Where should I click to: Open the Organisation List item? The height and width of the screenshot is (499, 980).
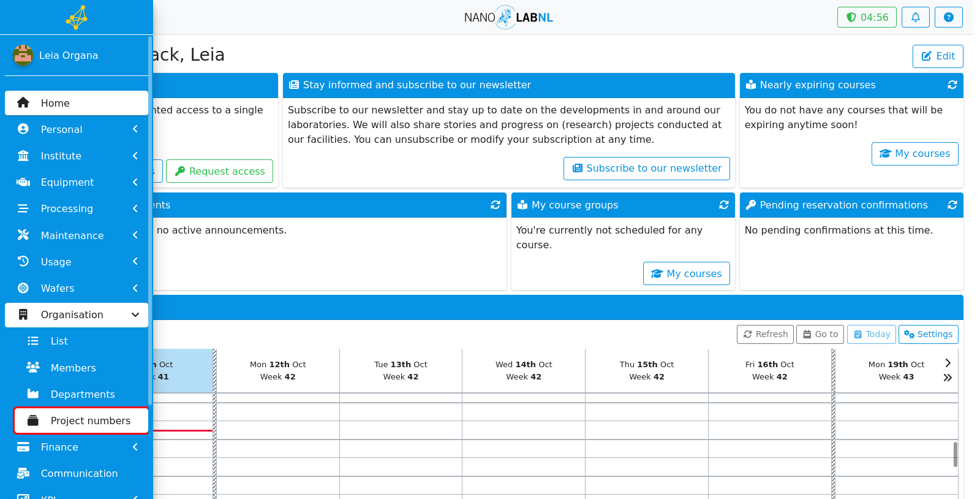81,341
